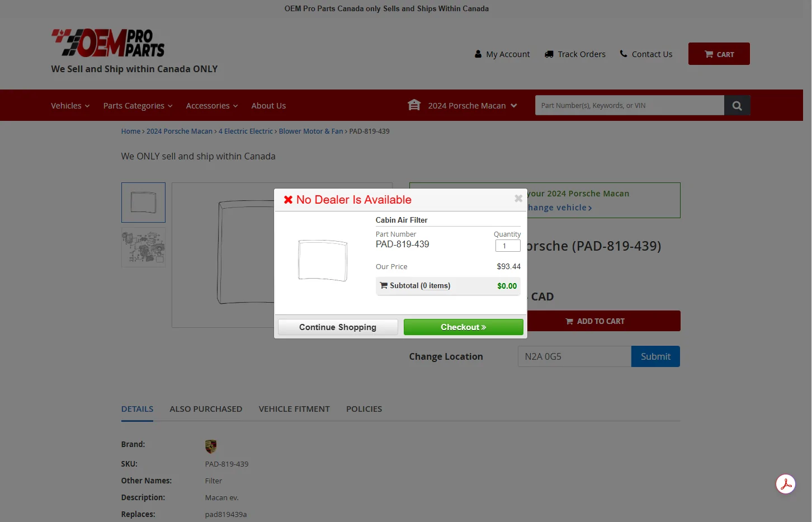This screenshot has height=522, width=812.
Task: Click the Track Orders link
Action: pyautogui.click(x=575, y=54)
